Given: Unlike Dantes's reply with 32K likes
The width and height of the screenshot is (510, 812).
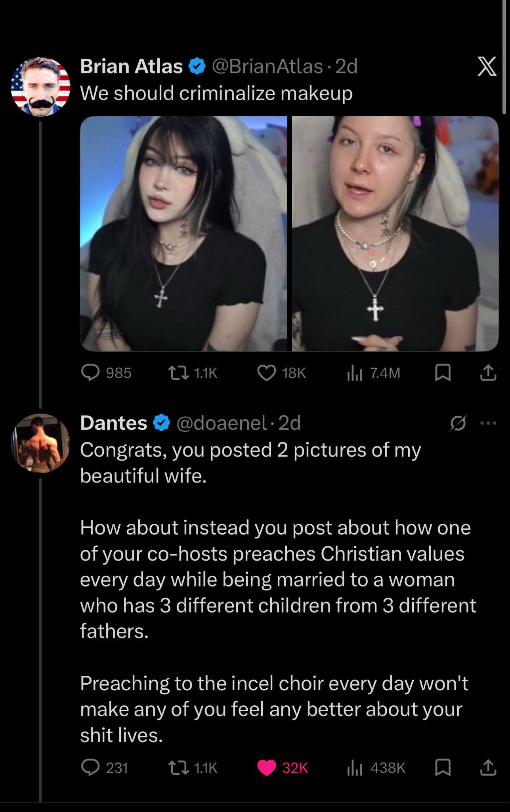Looking at the screenshot, I should click(x=267, y=768).
